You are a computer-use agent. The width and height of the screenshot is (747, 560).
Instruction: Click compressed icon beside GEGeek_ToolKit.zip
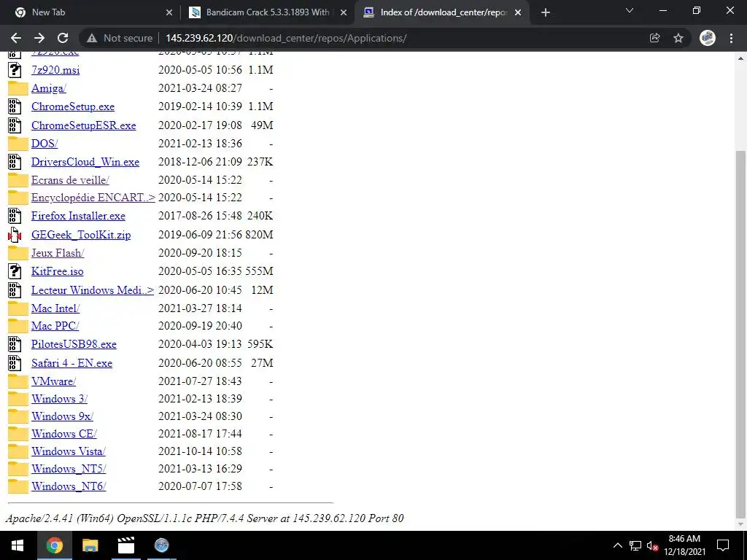pos(15,235)
